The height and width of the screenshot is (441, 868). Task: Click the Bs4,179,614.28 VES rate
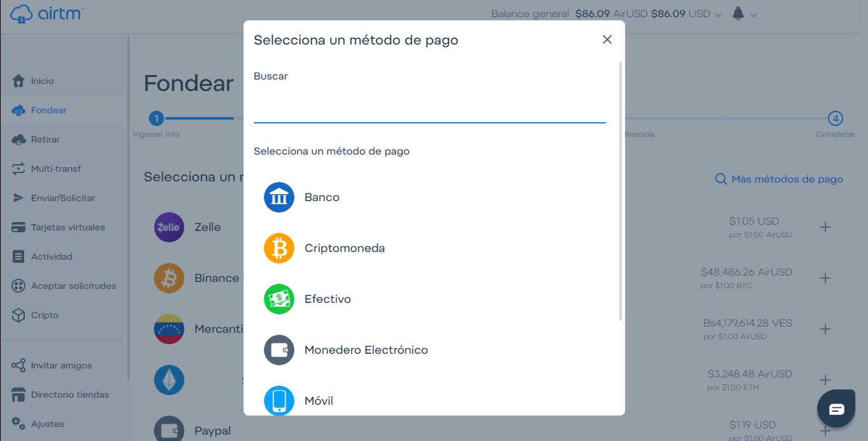click(748, 323)
